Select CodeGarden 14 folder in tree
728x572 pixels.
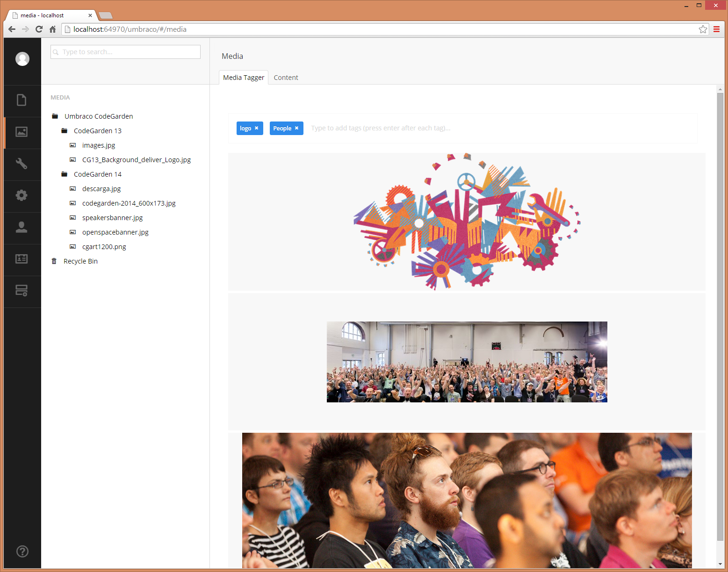tap(98, 174)
